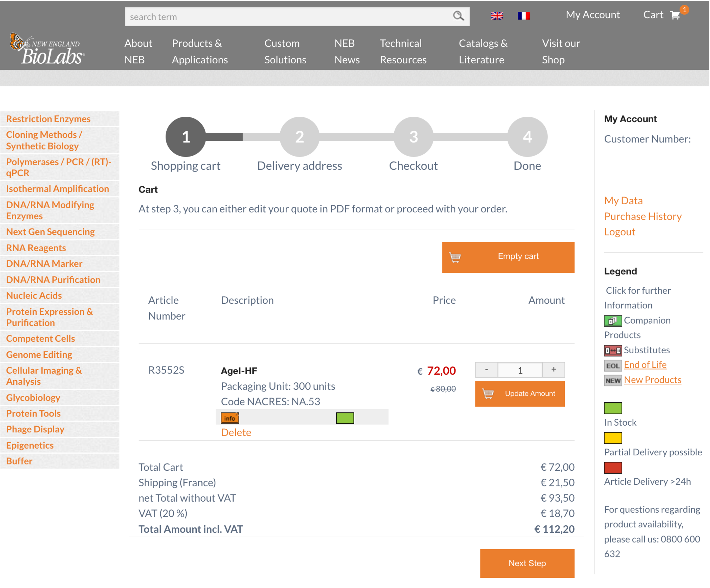The image size is (710, 588).
Task: Increase quantity with the plus button
Action: (x=554, y=370)
